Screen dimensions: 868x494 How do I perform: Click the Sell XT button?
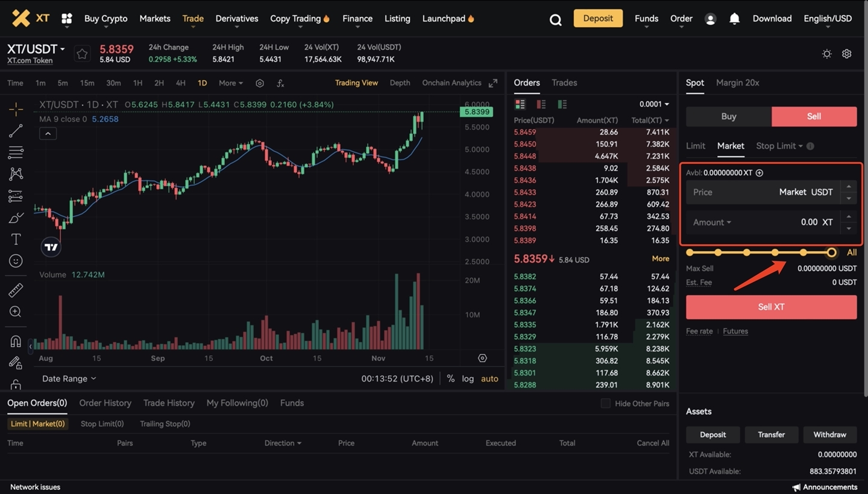click(771, 307)
